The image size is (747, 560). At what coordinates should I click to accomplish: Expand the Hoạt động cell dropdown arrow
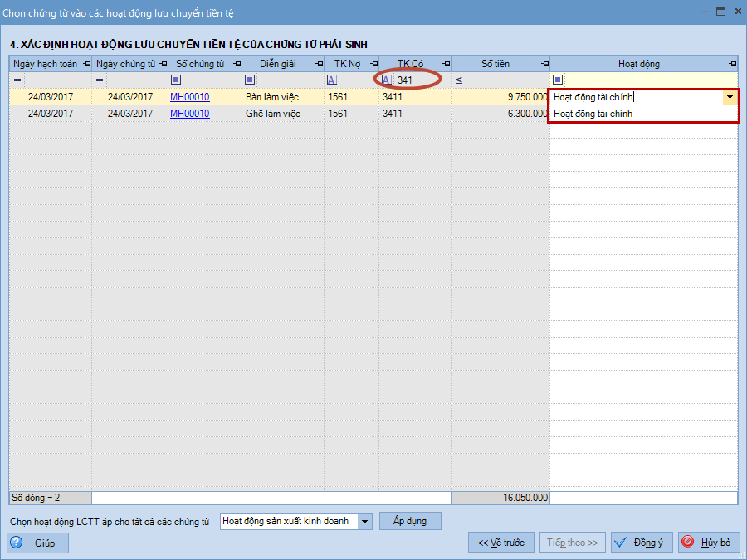pos(730,97)
